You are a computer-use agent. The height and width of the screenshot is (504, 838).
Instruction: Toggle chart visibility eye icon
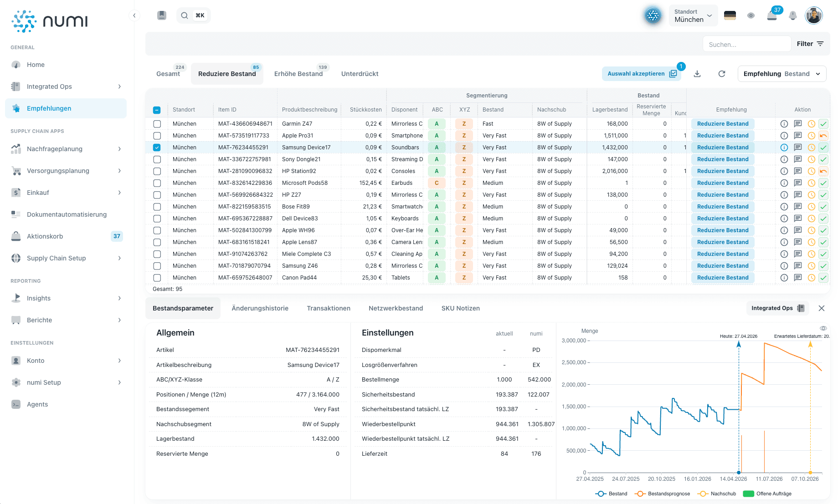[823, 328]
